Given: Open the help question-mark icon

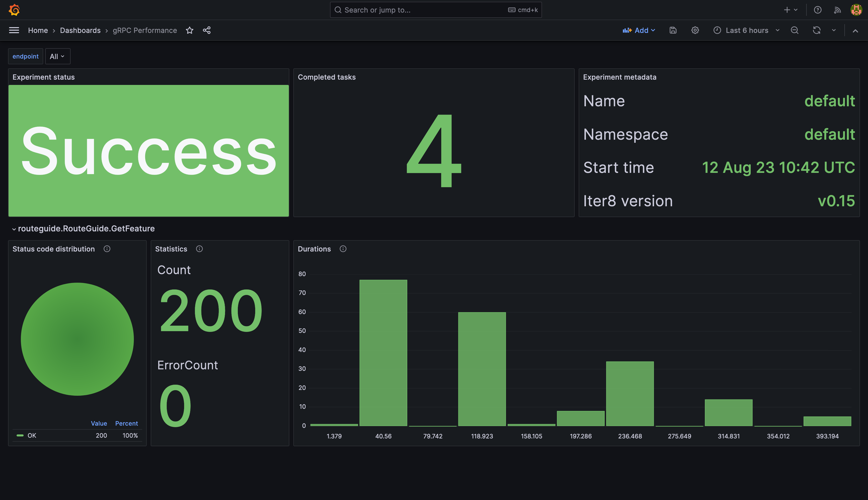Looking at the screenshot, I should (818, 10).
